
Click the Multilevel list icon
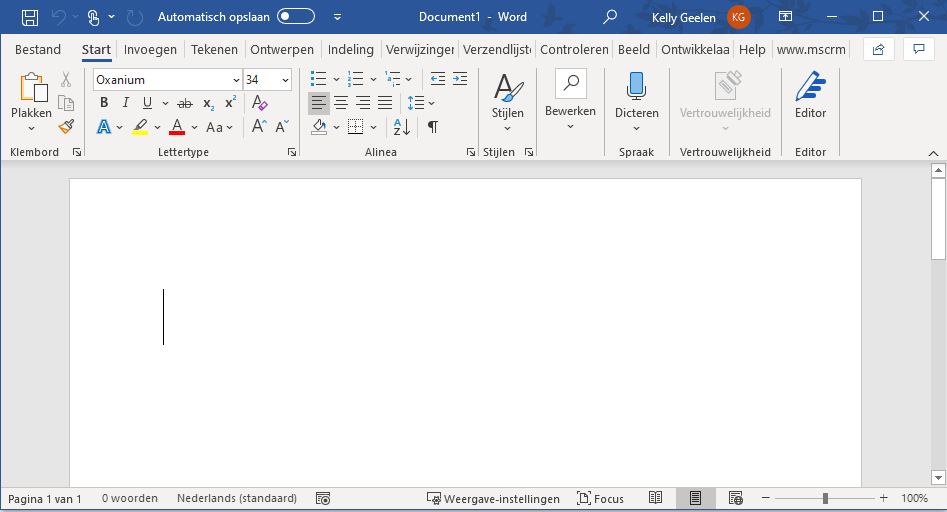click(393, 78)
